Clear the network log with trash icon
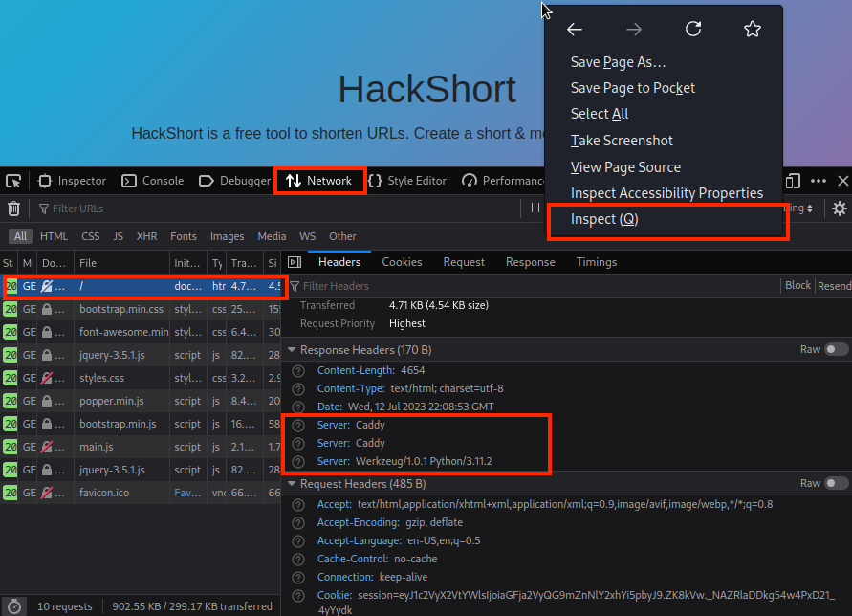The width and height of the screenshot is (852, 616). (x=13, y=209)
